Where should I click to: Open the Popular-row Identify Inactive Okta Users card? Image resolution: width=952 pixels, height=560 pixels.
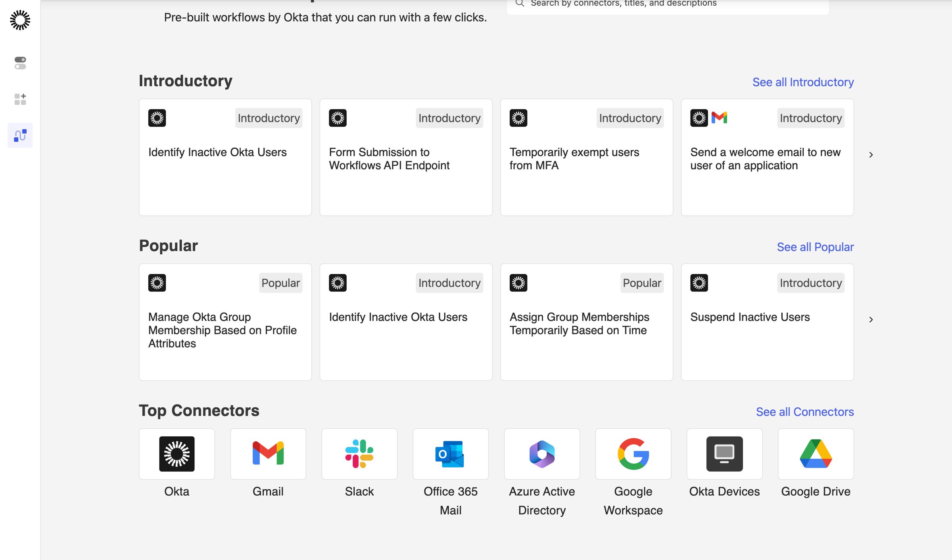[x=406, y=322]
